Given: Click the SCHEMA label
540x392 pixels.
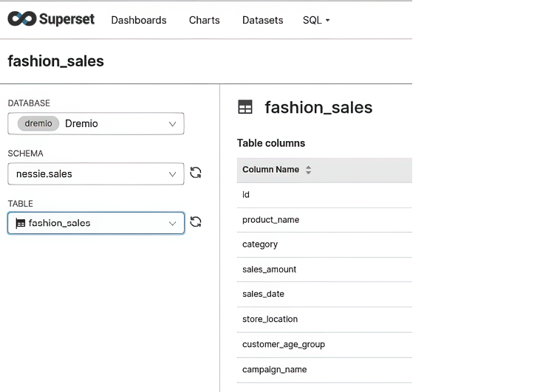Looking at the screenshot, I should (25, 154).
